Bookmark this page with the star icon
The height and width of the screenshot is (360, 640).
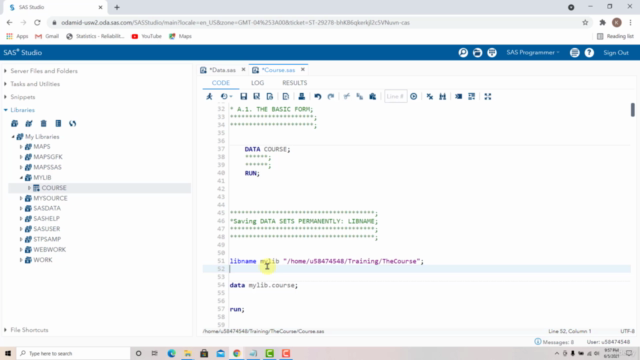point(585,22)
